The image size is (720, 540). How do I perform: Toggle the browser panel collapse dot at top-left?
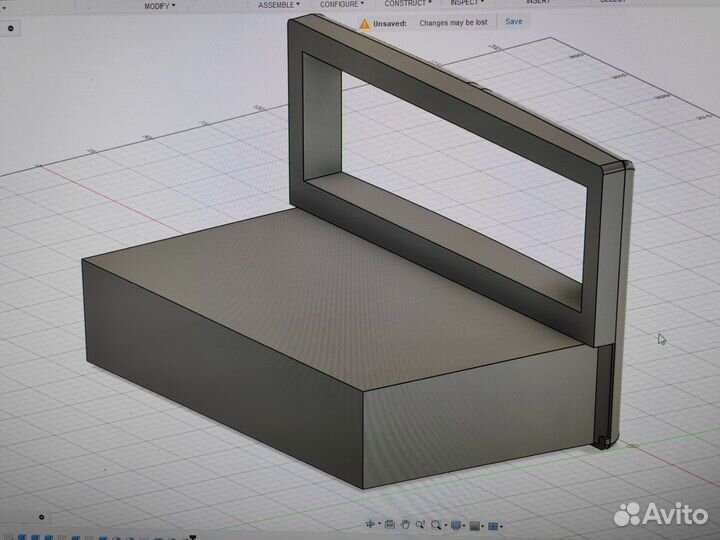[x=10, y=28]
